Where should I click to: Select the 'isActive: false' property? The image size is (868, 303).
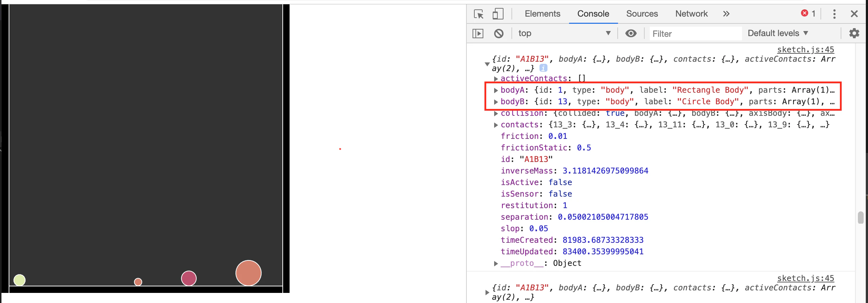click(536, 183)
